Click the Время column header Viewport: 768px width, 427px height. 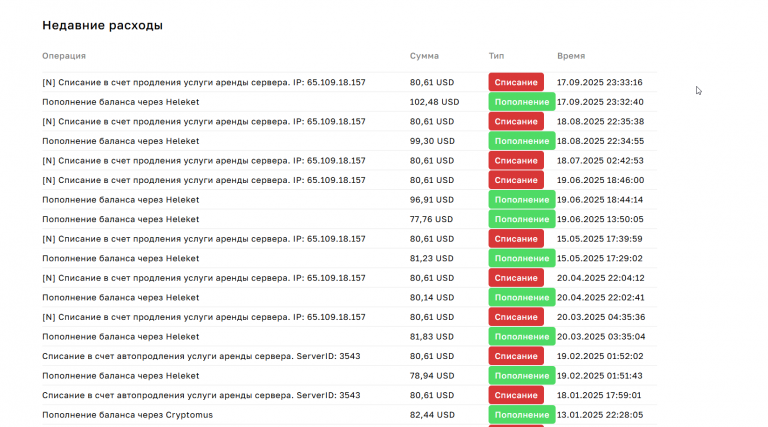click(571, 56)
